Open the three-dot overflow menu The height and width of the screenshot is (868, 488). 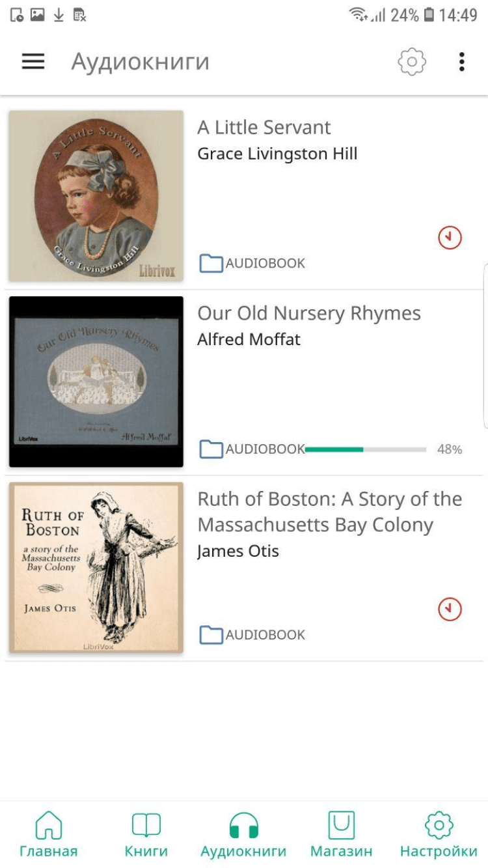tap(461, 62)
